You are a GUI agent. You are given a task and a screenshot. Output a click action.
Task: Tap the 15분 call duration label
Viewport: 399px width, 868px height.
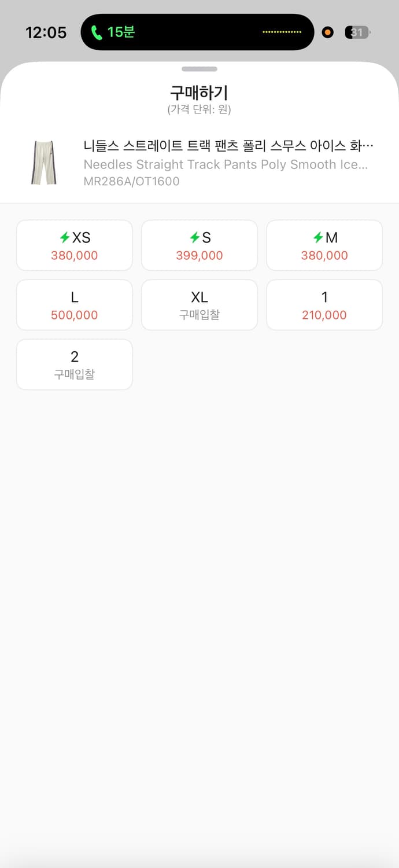tap(121, 32)
